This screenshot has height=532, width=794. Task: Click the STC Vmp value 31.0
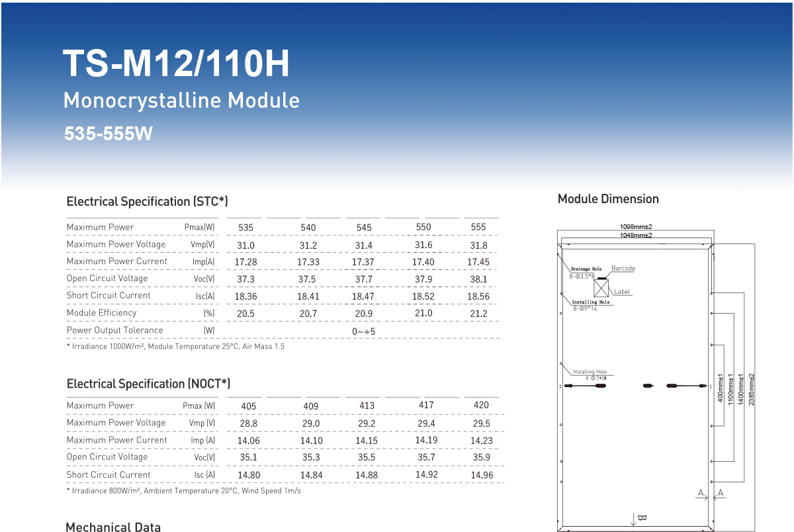(245, 245)
